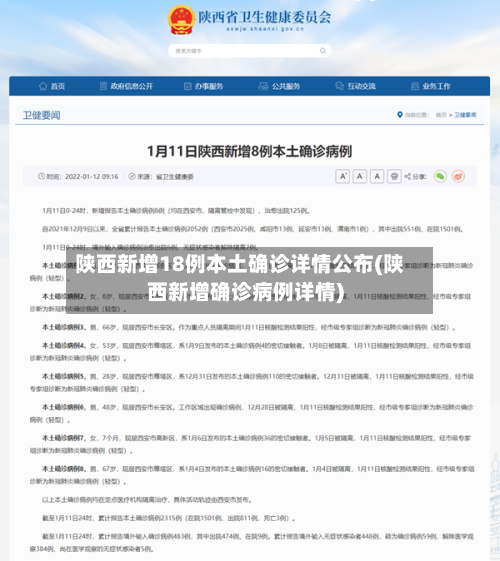Open the 业务工作 menu
Viewport: 500px width, 561px height.
point(431,86)
